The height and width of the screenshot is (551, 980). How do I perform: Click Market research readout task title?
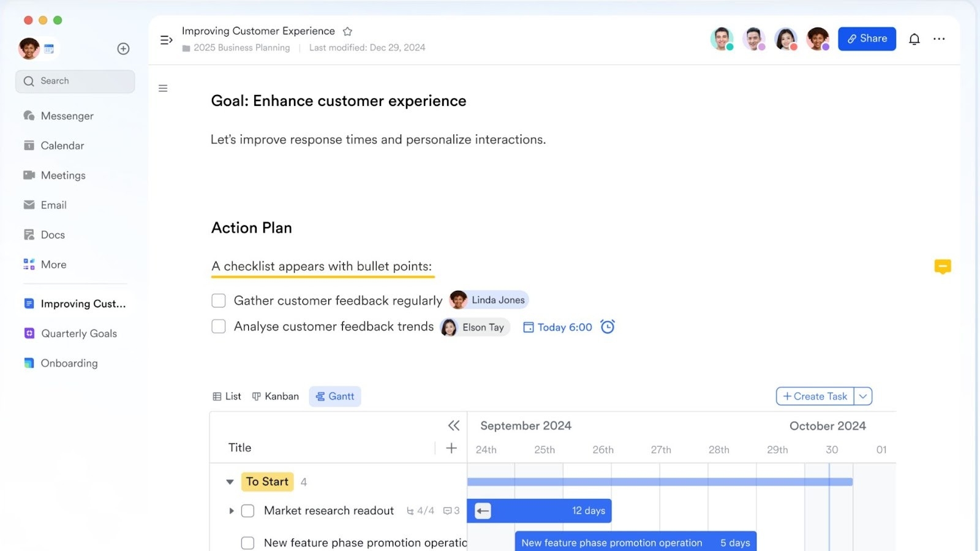click(x=329, y=511)
